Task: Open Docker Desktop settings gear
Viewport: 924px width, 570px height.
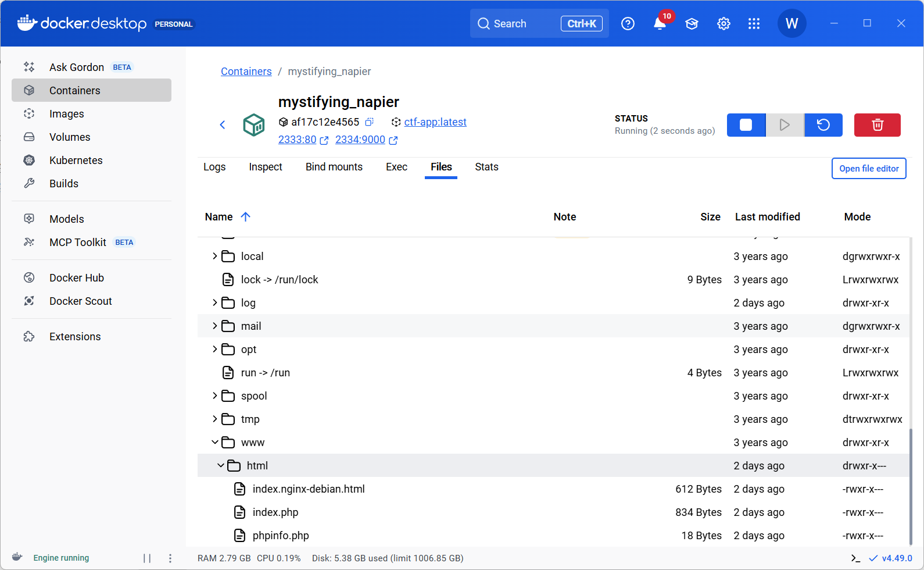Action: (723, 24)
